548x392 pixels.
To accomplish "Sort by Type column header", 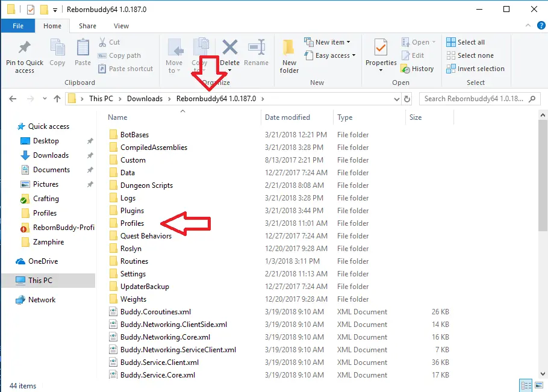I will click(344, 117).
